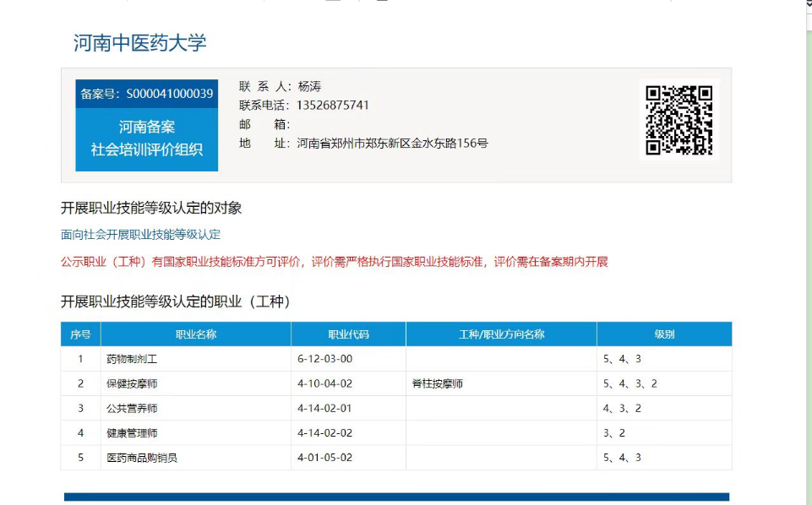Click the address 河南省郑州市郑东新区金水东路156号
Screen dimensions: 812x505
(x=392, y=144)
